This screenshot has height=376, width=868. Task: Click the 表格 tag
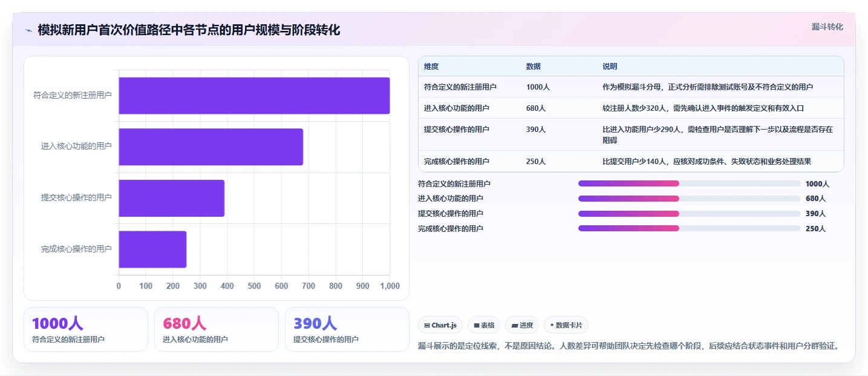tap(484, 325)
